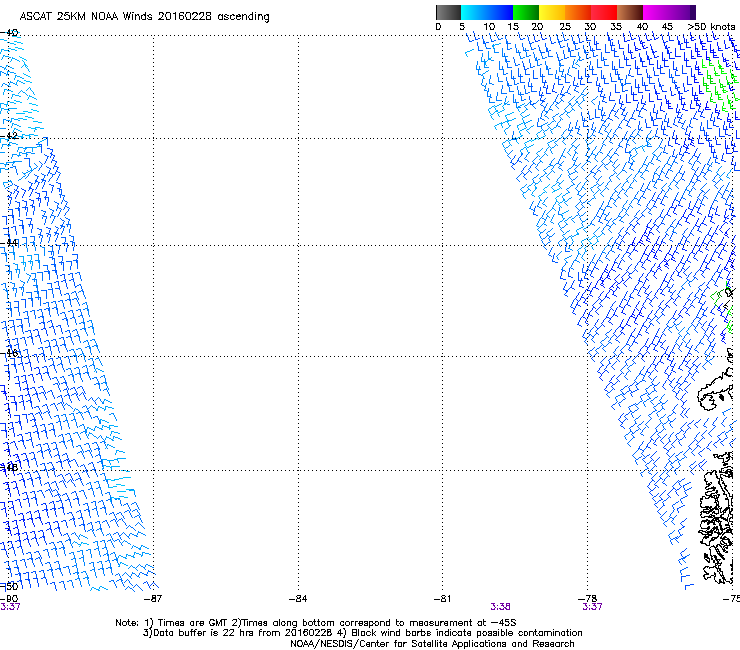Click the dark purple 45-50 knots segment
The height and width of the screenshot is (650, 740).
(x=682, y=12)
